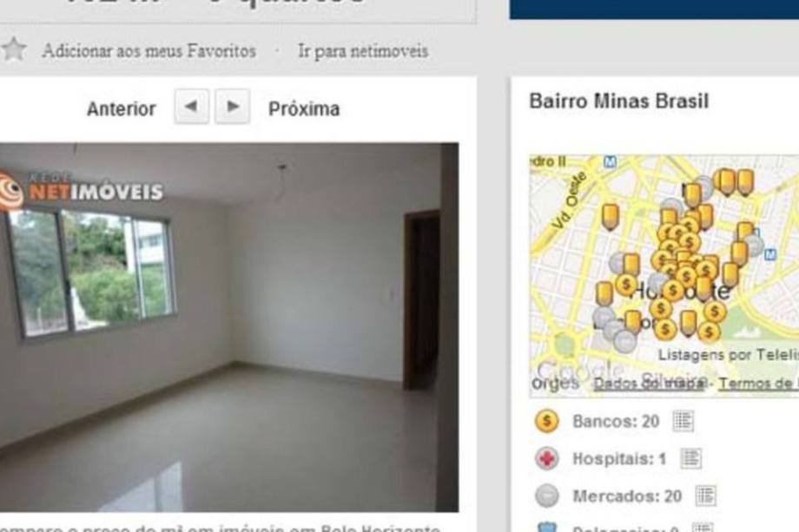
Task: Advance to the next photo arrow
Action: tap(233, 107)
